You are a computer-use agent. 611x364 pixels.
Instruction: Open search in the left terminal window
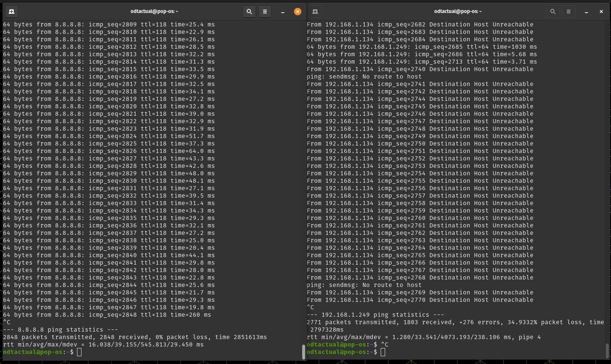tap(249, 12)
